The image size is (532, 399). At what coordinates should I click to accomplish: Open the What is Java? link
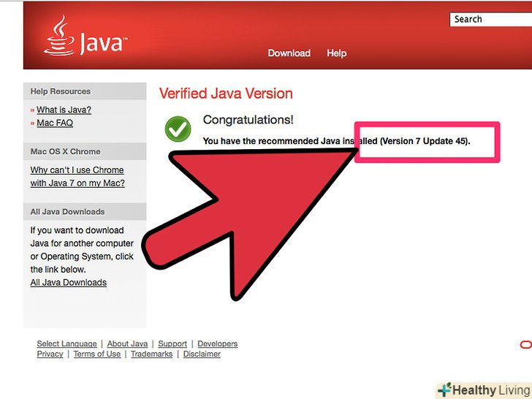click(x=64, y=110)
